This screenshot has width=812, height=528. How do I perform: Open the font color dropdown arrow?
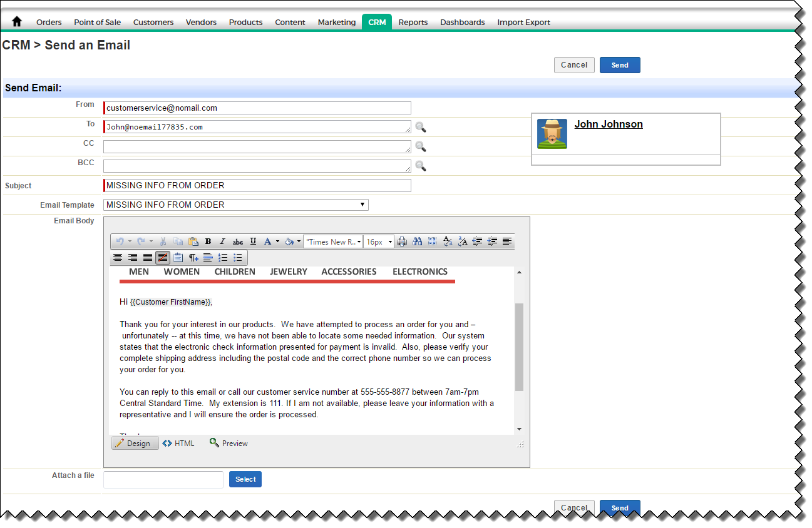277,241
